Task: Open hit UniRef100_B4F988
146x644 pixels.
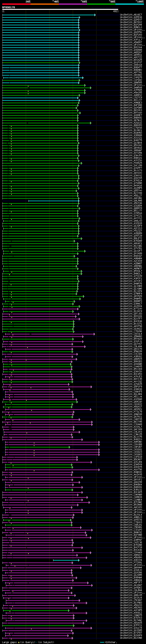Action: pos(131,105)
